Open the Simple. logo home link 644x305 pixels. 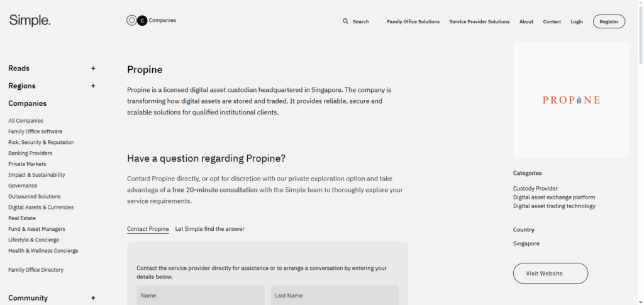30,20
